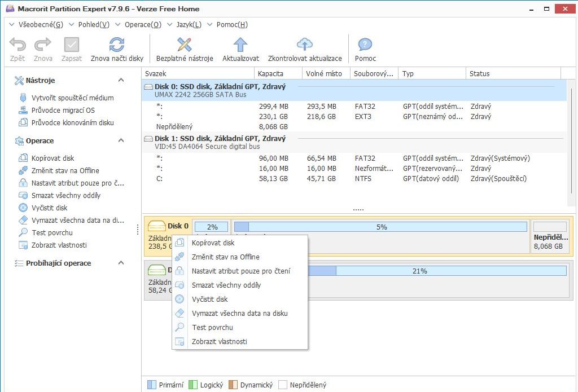The width and height of the screenshot is (578, 392).
Task: Collapse the Nástroje panel section
Action: pyautogui.click(x=121, y=81)
